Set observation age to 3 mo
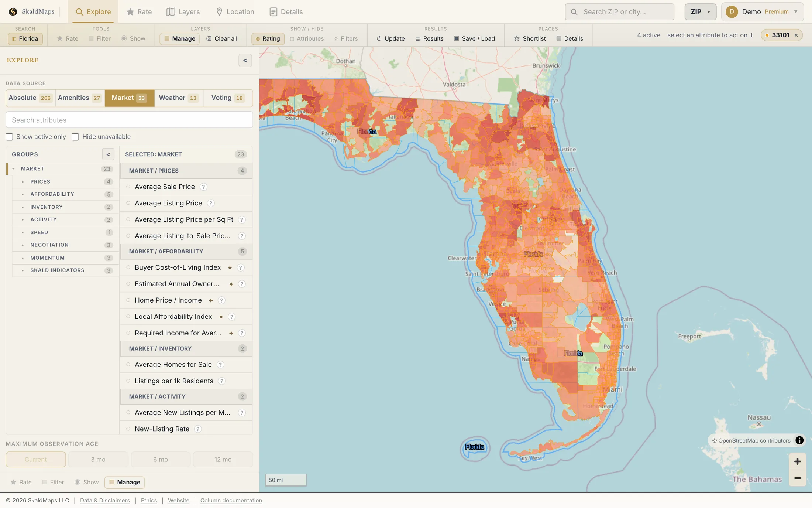Viewport: 812px width, 508px height. [98, 460]
